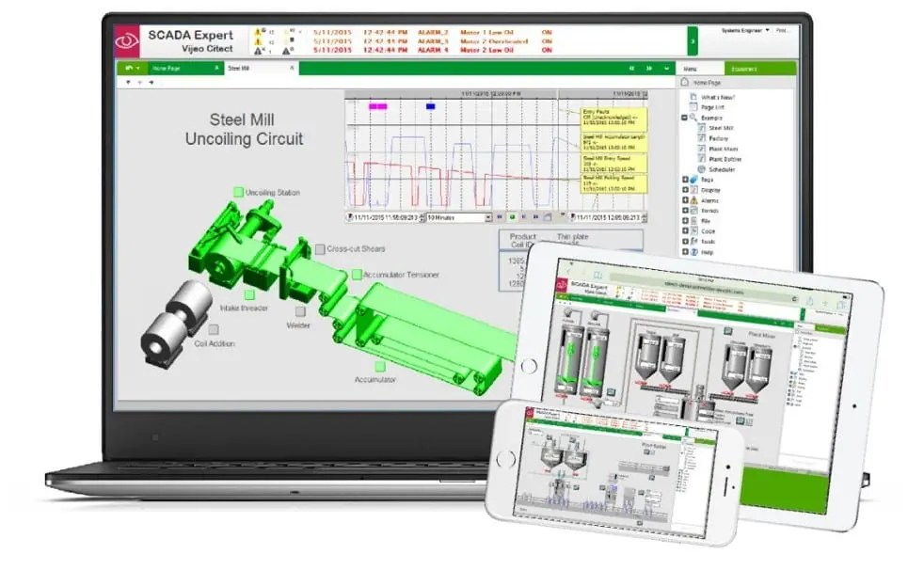The height and width of the screenshot is (570, 924).
Task: Click the Code script icon
Action: 694,230
